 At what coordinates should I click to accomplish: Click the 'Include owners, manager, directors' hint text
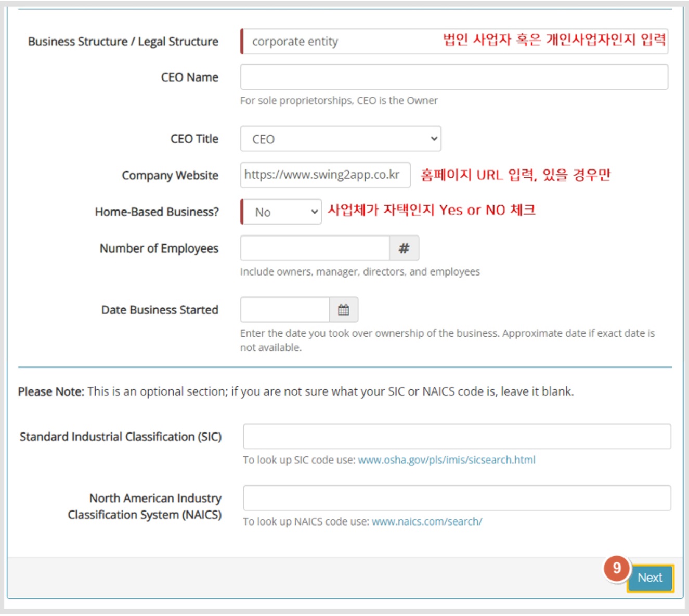pyautogui.click(x=360, y=272)
